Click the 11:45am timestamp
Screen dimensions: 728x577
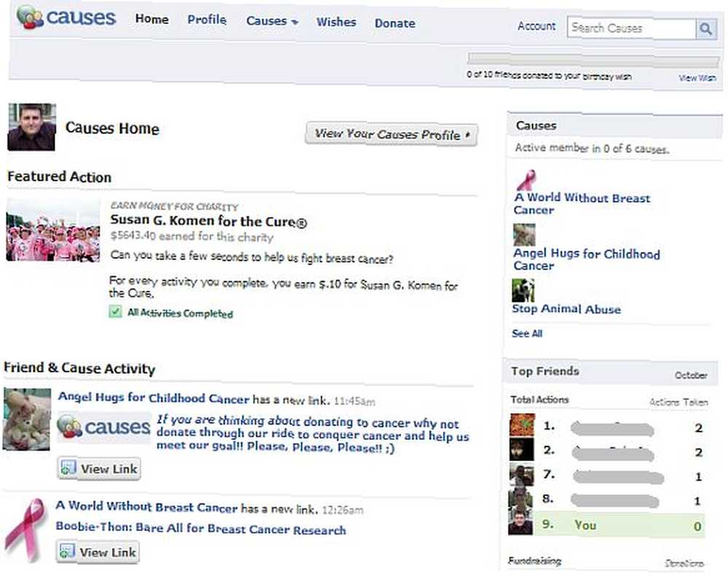[x=355, y=401]
